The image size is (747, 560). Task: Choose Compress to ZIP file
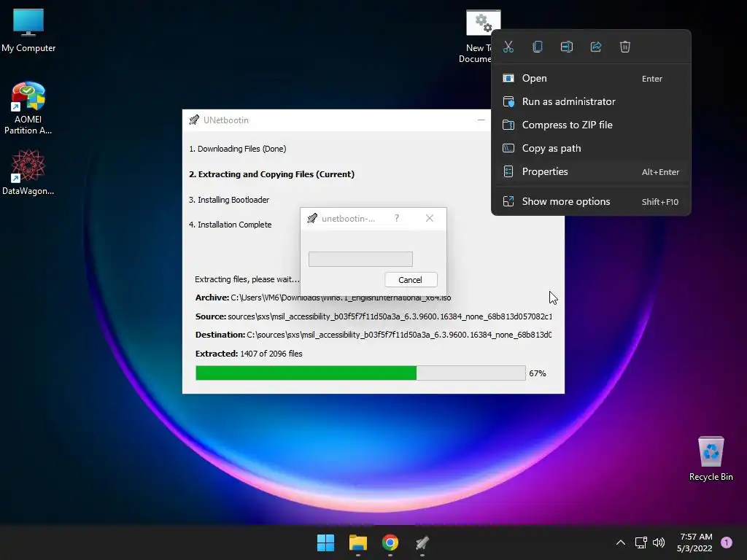point(591,125)
